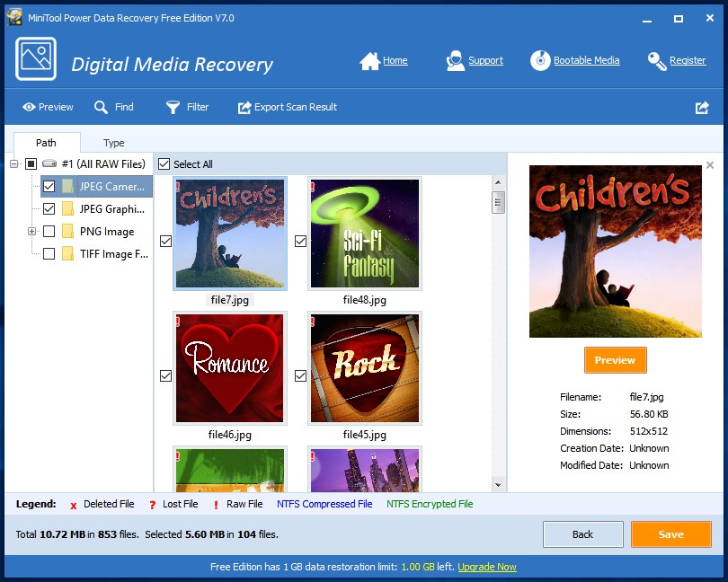Toggle the Select All checkbox
This screenshot has height=582, width=728.
164,163
